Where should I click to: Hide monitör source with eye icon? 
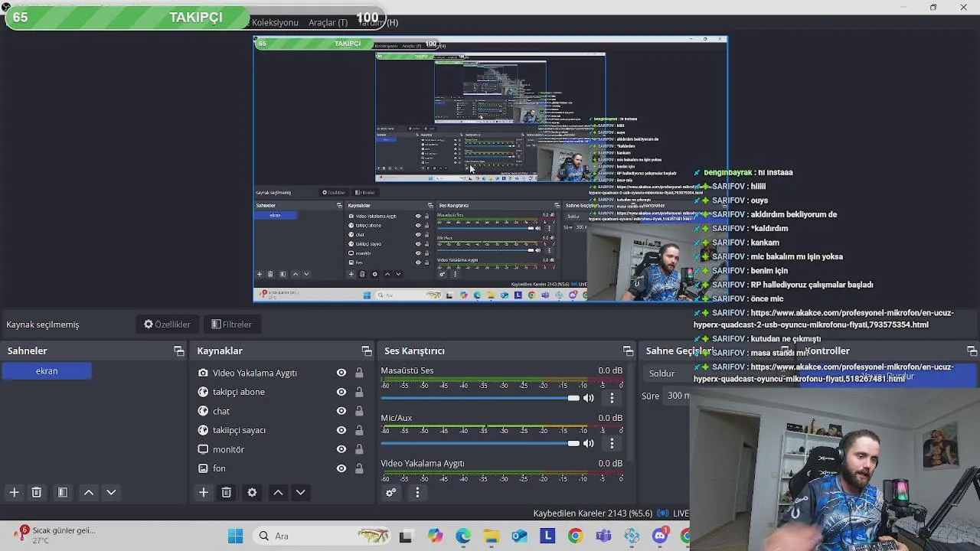pos(341,449)
